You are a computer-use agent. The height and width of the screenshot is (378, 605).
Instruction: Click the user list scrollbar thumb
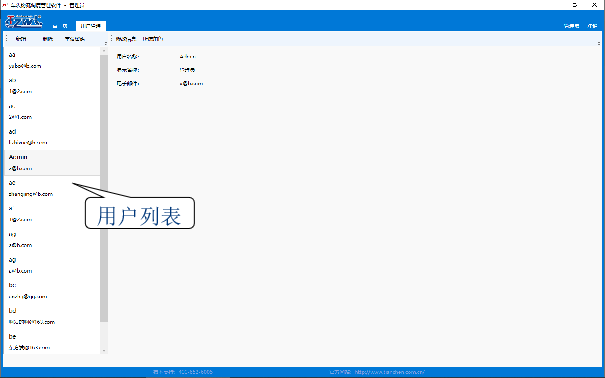[104, 188]
